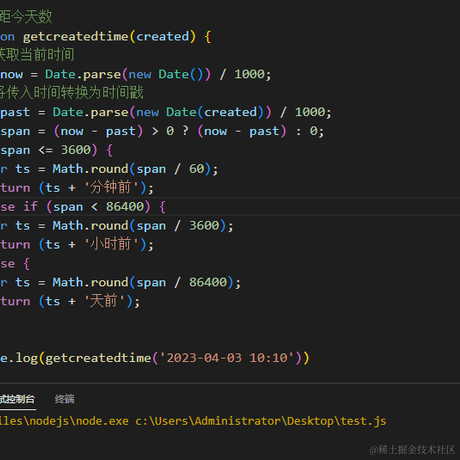Select the '天前' string literal

tap(104, 301)
